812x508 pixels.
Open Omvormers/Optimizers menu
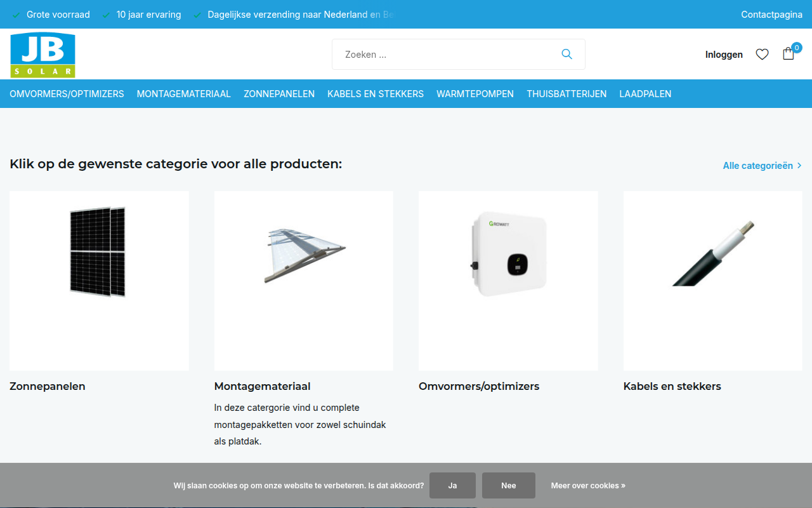(67, 94)
